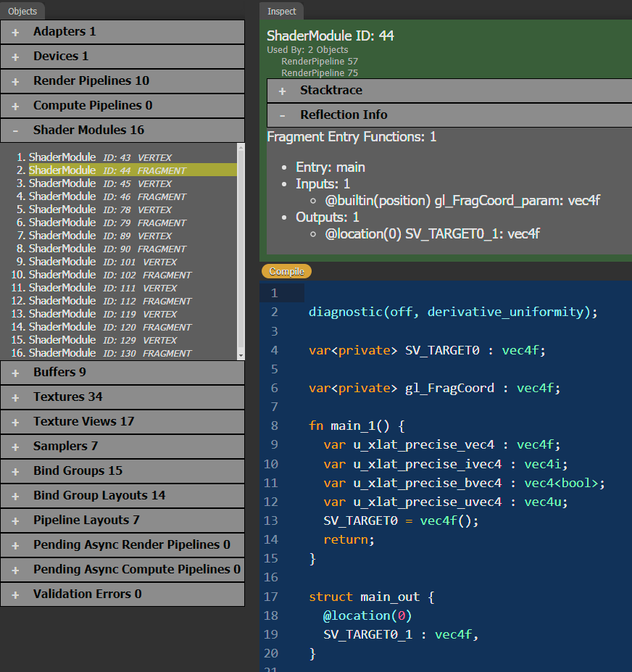Click the fn main_1() line
The image size is (632, 672).
[x=357, y=426]
